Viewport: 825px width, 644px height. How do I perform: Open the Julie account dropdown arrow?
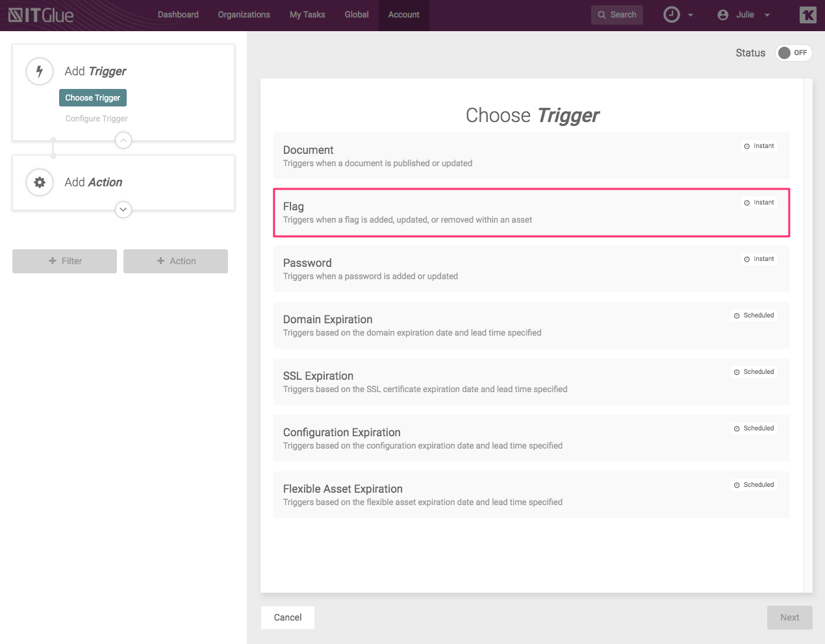tap(767, 15)
